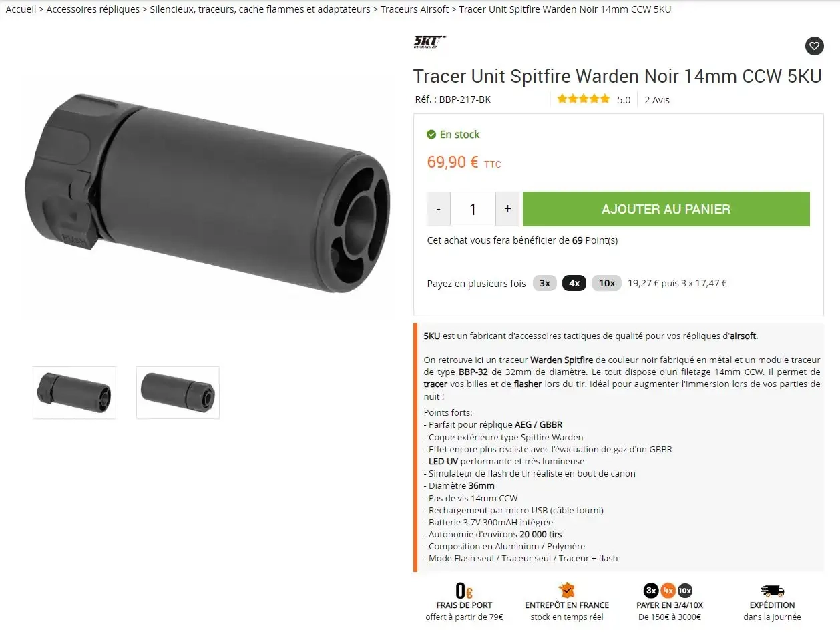Decrease quantity with the minus button

(439, 209)
